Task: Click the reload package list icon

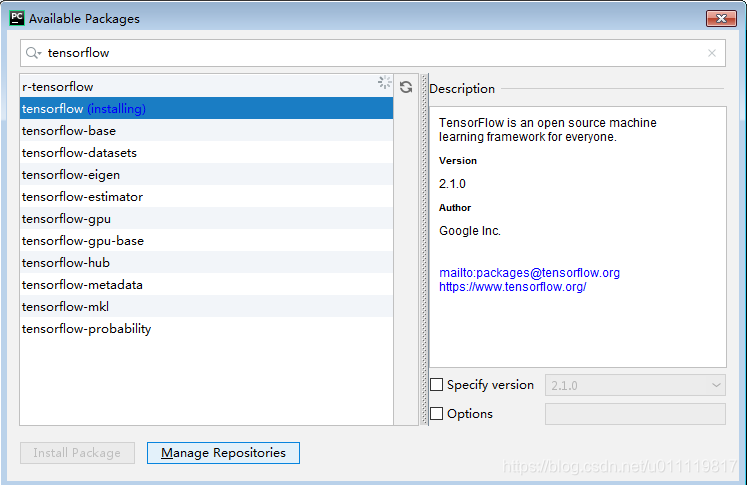Action: point(406,87)
